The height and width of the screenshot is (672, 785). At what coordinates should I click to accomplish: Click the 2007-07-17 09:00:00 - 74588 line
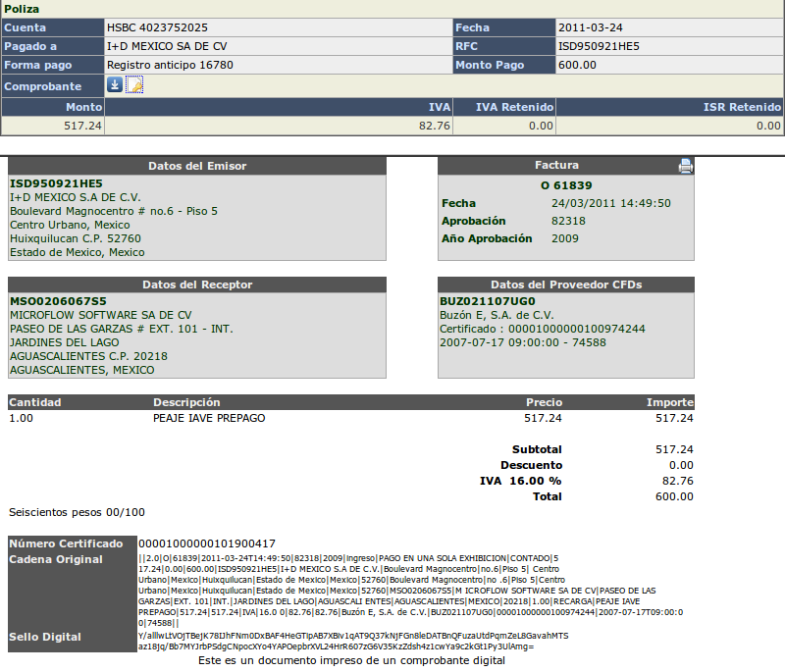coord(523,342)
